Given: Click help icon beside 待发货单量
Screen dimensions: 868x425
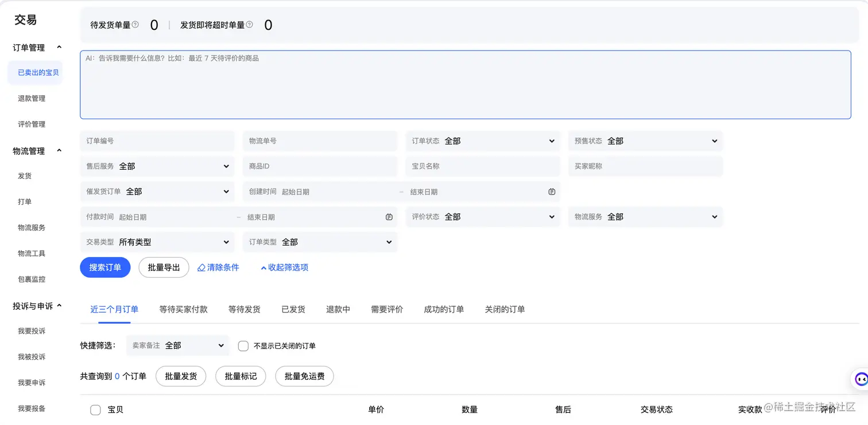Looking at the screenshot, I should point(135,25).
